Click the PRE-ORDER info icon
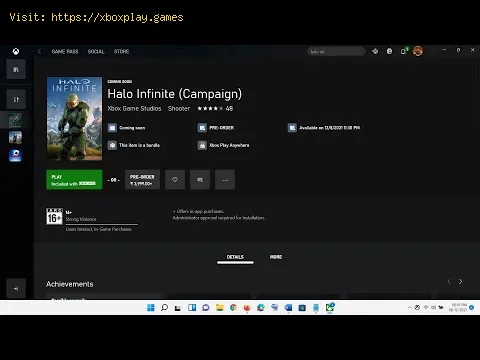The image size is (480, 360). click(x=202, y=128)
